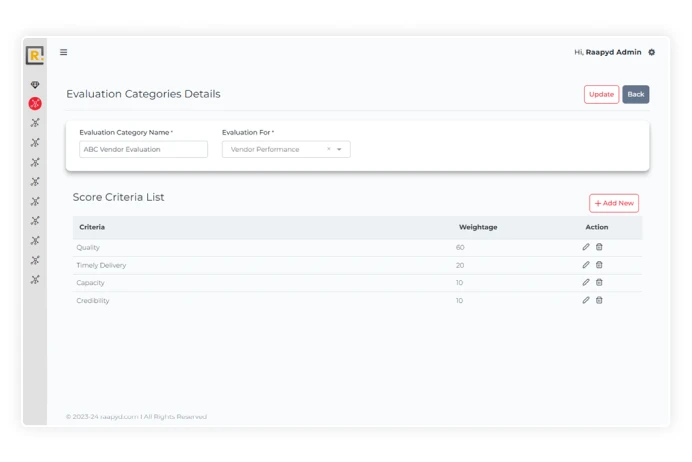Delete the Credibility criteria row
The height and width of the screenshot is (462, 692).
pyautogui.click(x=599, y=300)
